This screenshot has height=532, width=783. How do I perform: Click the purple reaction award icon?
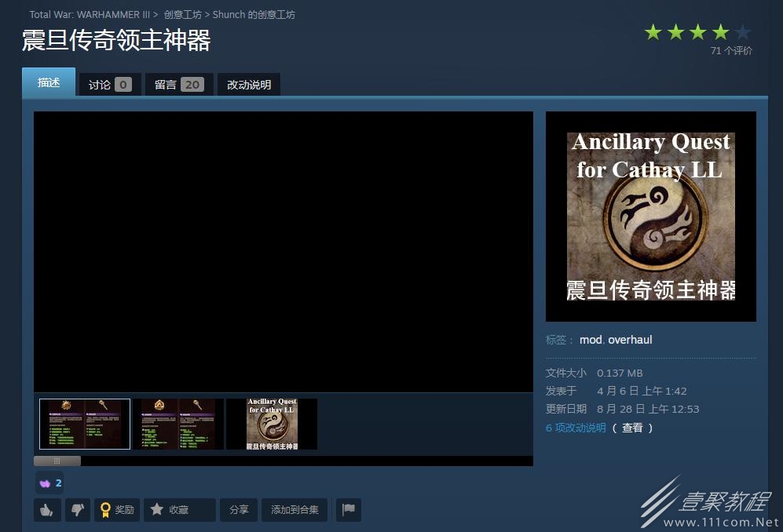click(49, 483)
